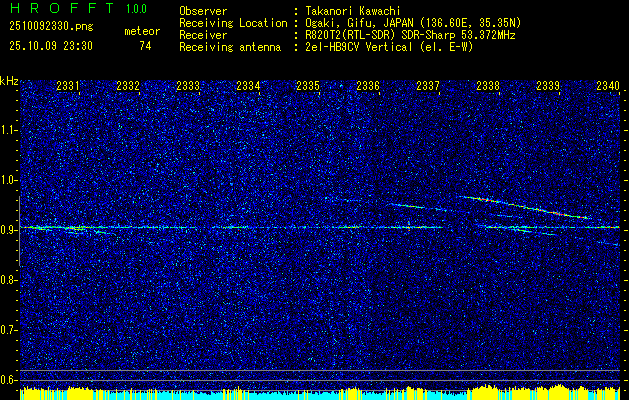Image resolution: width=629 pixels, height=400 pixels.
Task: Click observer name Takanori Kawachi
Action: 353,11
